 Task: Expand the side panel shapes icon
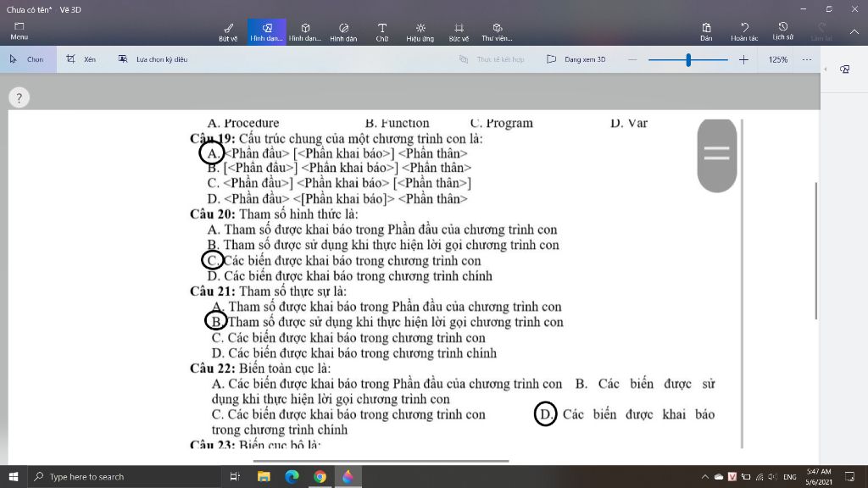pyautogui.click(x=845, y=69)
